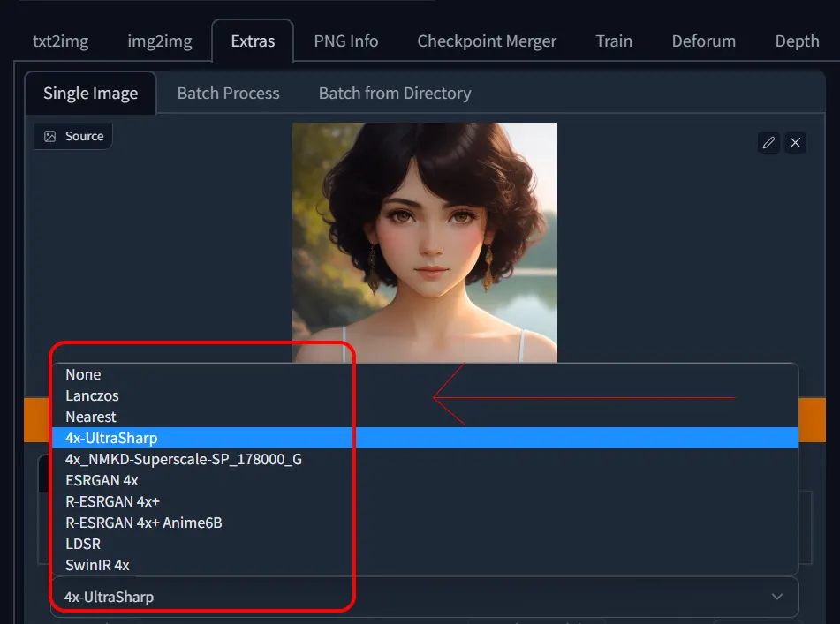Pick 4x-UltraSharp from the list
The width and height of the screenshot is (840, 624).
(426, 438)
